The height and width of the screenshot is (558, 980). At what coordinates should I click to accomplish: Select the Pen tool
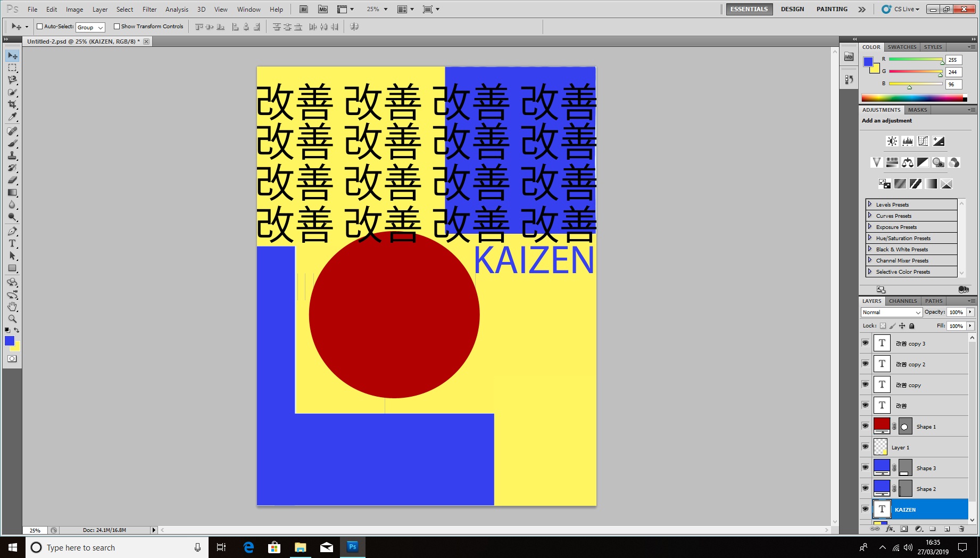[x=12, y=231]
